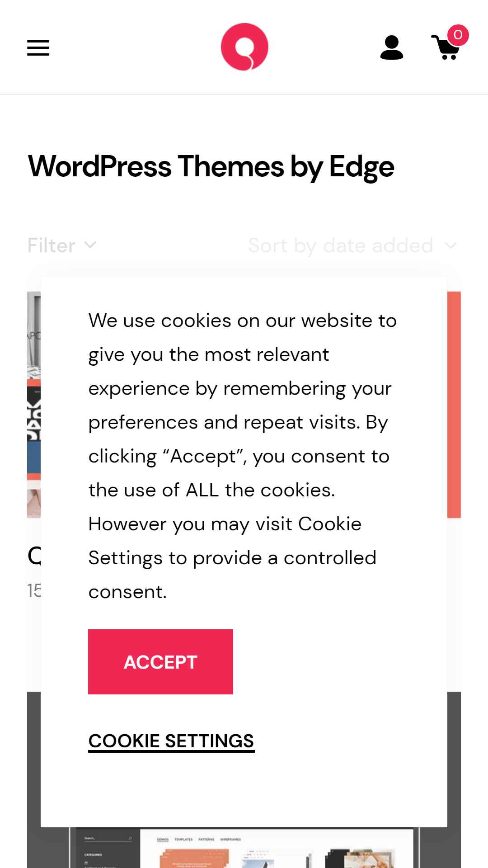This screenshot has width=488, height=868.
Task: Click the Templates tab in bottom preview
Action: [x=183, y=840]
